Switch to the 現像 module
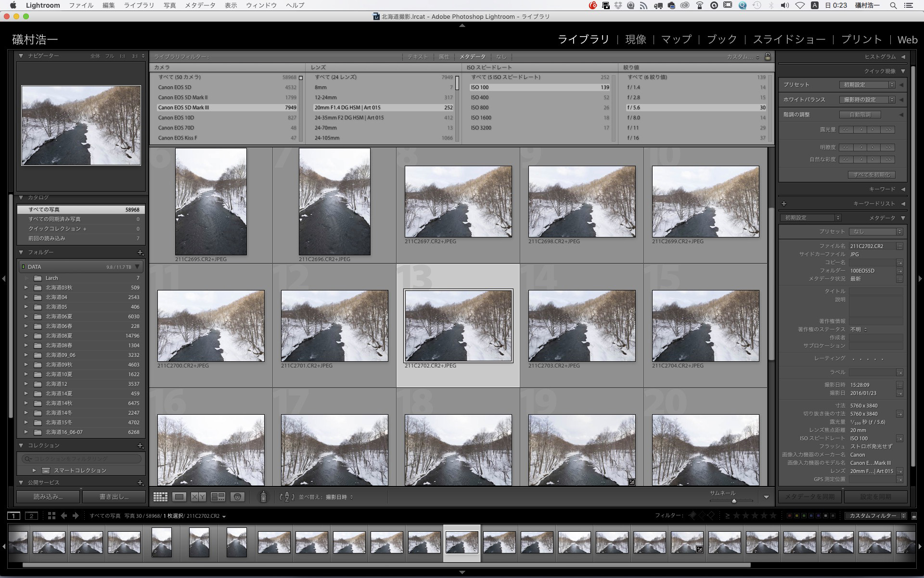The width and height of the screenshot is (924, 578). [x=635, y=39]
